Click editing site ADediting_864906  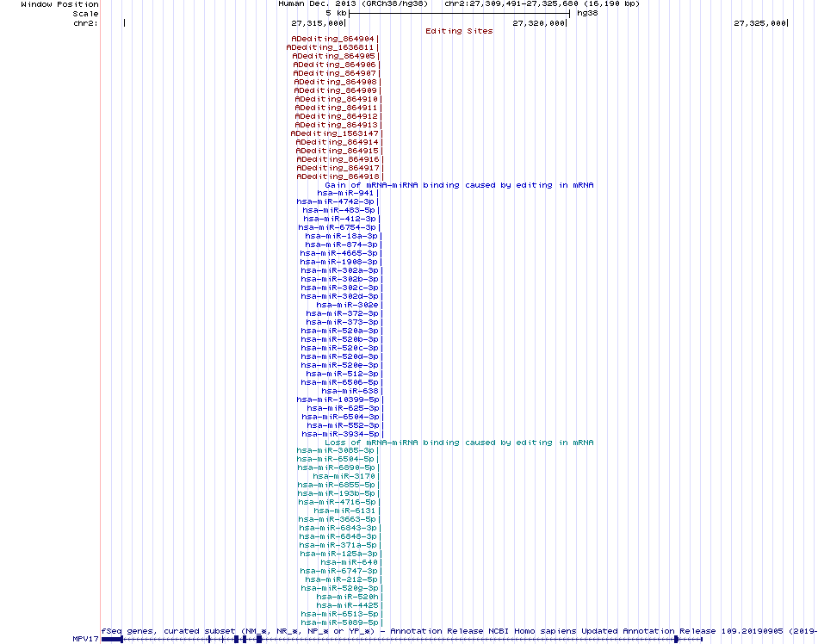coord(334,65)
